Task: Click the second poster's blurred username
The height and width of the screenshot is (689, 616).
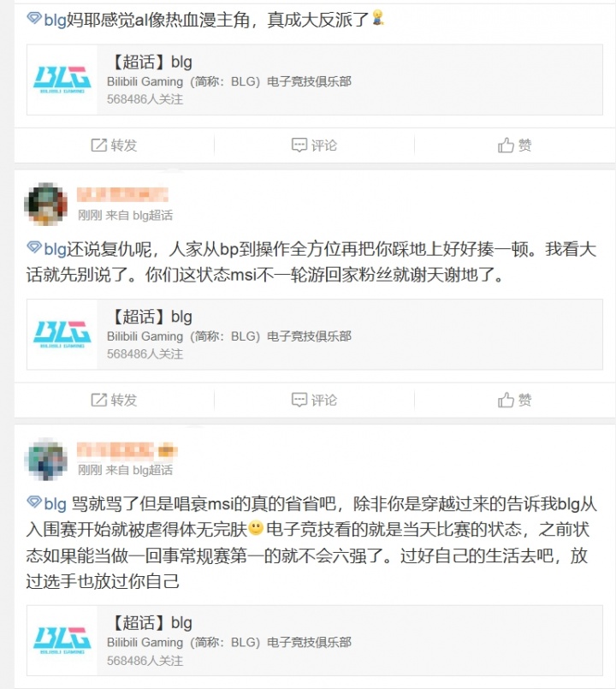Action: click(122, 194)
